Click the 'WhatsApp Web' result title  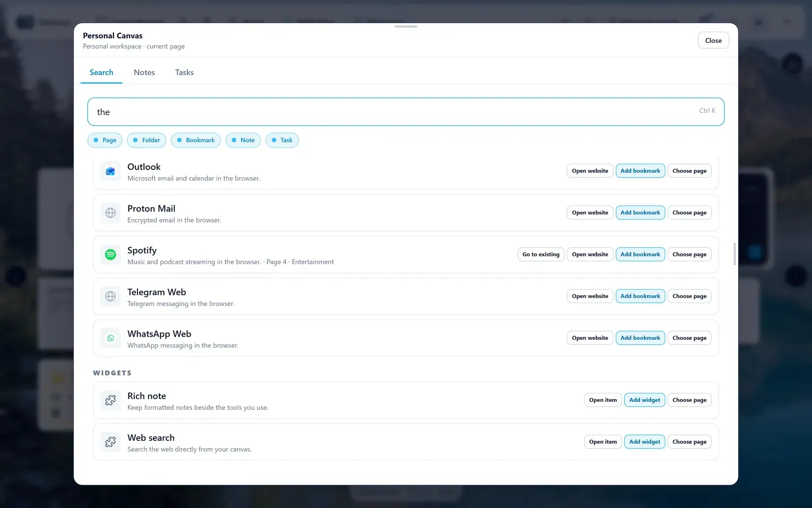pos(159,334)
